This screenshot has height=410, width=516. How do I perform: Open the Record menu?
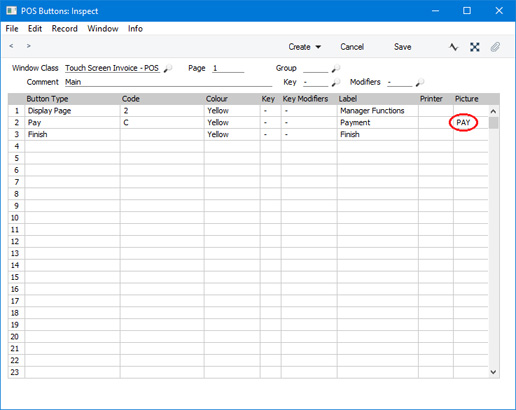pos(65,29)
